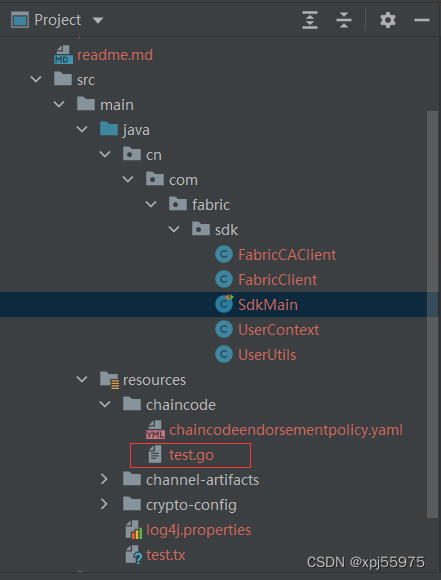Open the test.go file
The height and width of the screenshot is (580, 441).
point(191,455)
